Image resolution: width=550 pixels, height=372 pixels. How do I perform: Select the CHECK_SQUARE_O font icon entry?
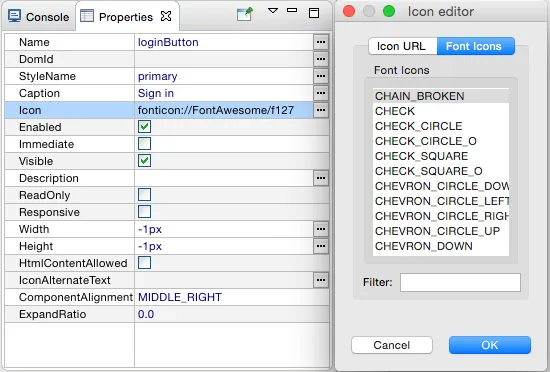click(x=441, y=171)
